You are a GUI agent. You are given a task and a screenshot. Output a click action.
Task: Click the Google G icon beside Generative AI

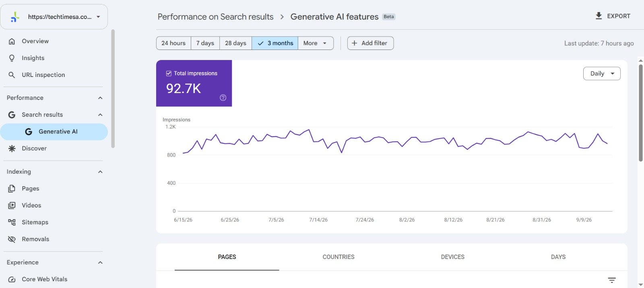click(x=29, y=132)
